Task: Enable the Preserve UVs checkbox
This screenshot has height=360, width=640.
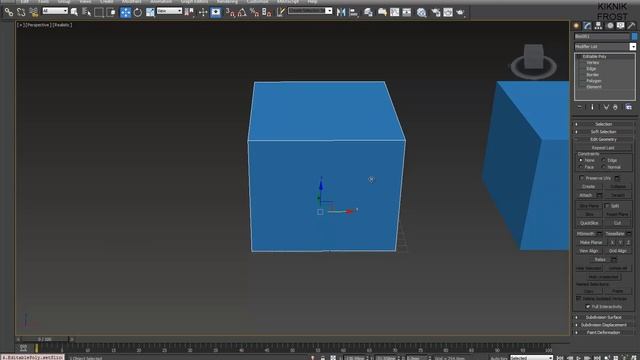Action: coord(582,178)
